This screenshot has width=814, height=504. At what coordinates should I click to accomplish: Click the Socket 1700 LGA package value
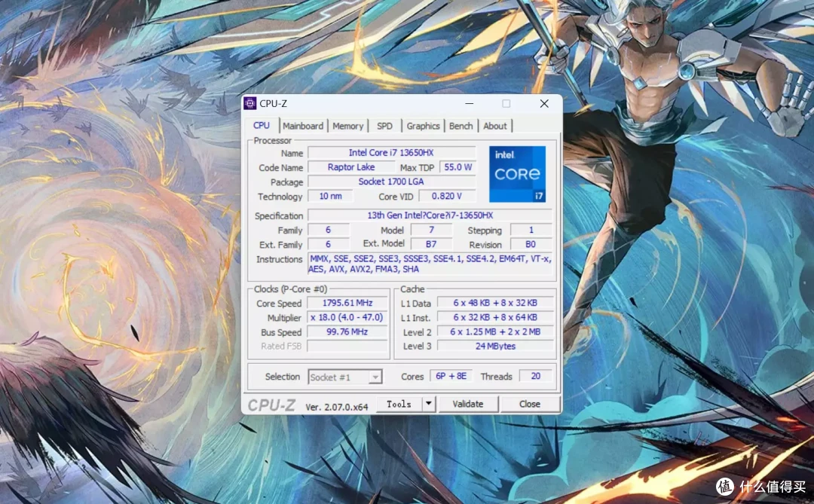click(x=391, y=182)
